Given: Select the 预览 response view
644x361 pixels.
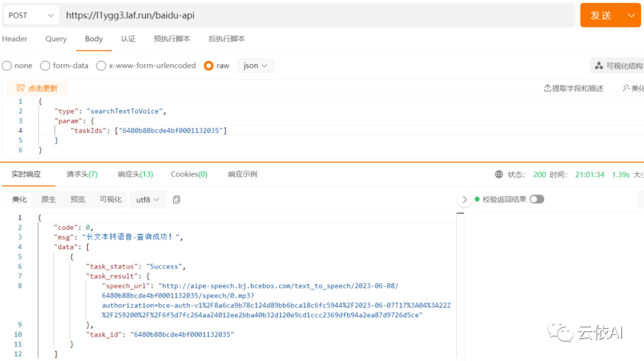Looking at the screenshot, I should (77, 199).
